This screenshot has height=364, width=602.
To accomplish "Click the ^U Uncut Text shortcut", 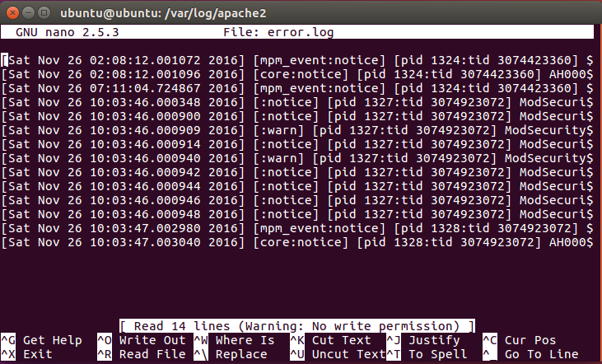I will 338,354.
